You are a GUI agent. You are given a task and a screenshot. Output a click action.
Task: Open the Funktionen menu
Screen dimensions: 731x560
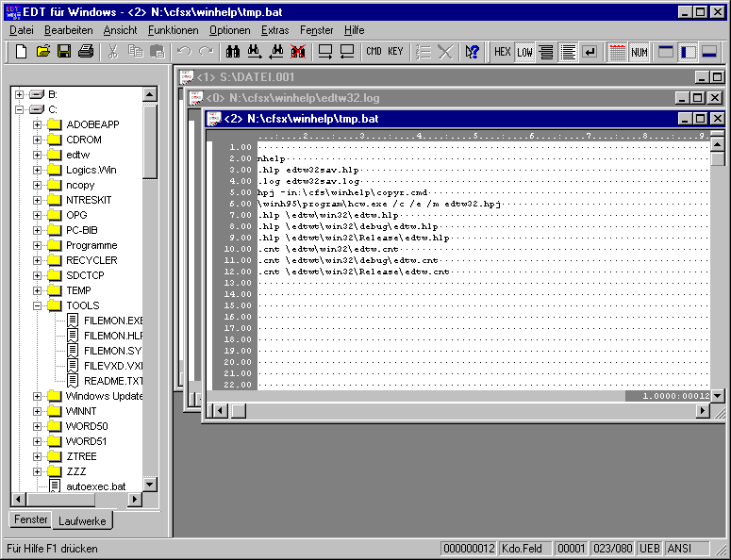[173, 30]
